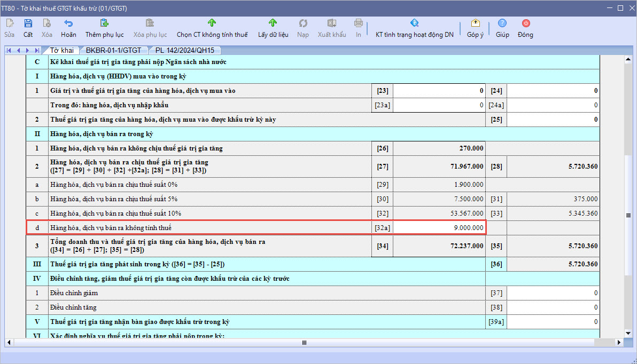Click the horizontal scrollbar thumb

(x=305, y=343)
